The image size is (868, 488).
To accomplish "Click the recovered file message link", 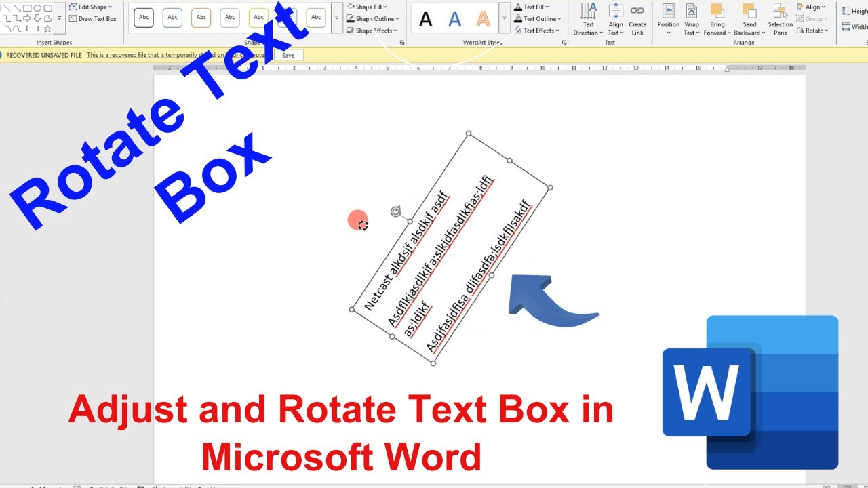I will 176,56.
